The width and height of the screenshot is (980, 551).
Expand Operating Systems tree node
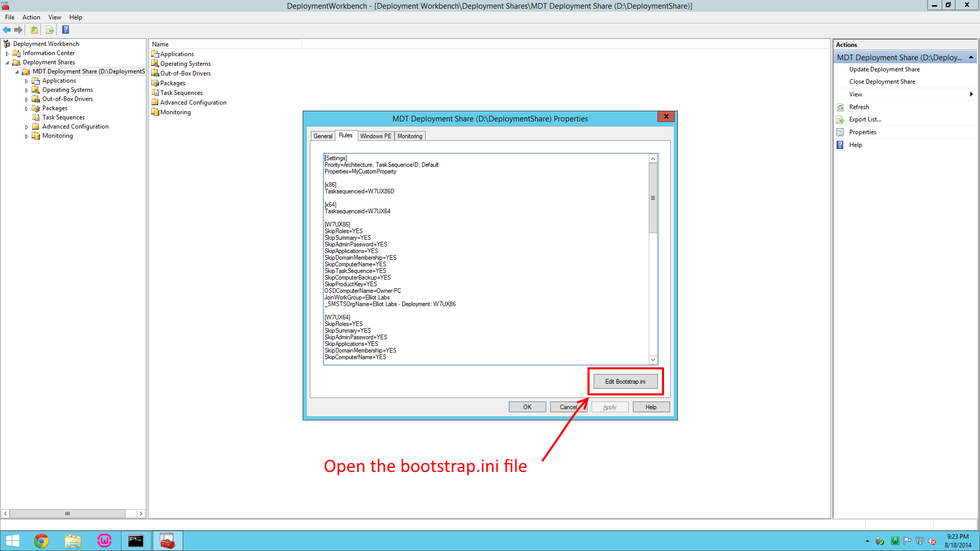[27, 90]
